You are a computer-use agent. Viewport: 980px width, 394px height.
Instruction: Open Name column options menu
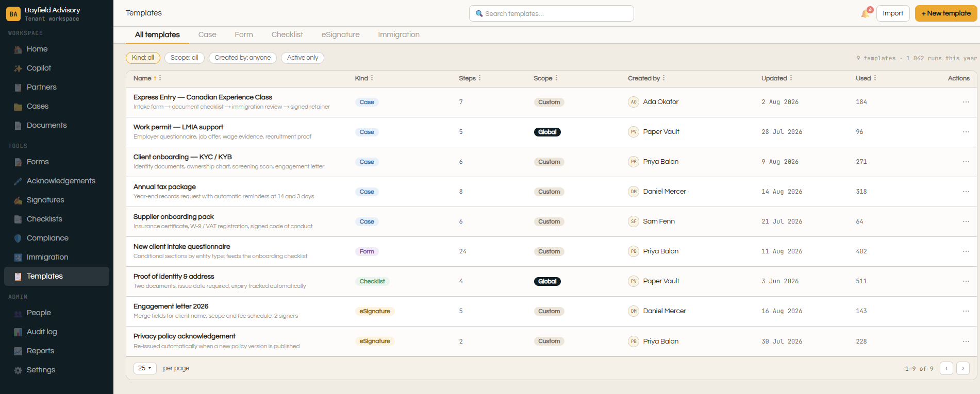(160, 78)
